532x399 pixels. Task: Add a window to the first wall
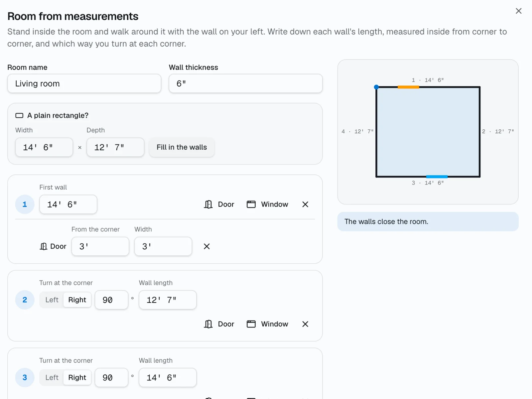click(x=268, y=204)
